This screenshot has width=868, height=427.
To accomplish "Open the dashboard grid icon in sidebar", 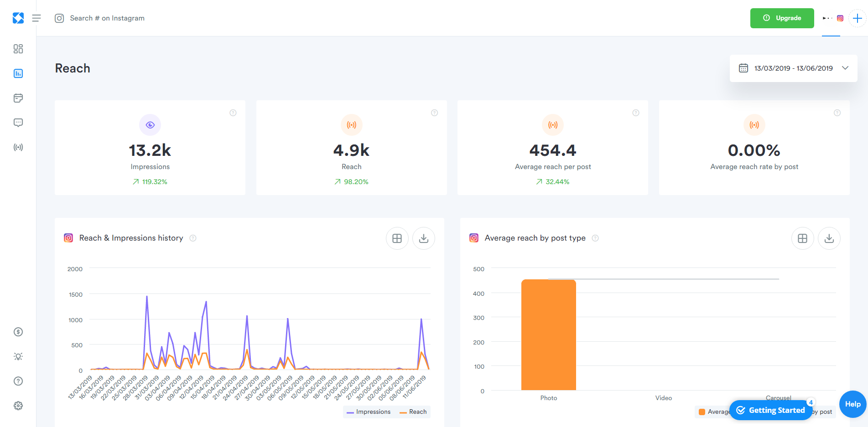I will coord(18,49).
